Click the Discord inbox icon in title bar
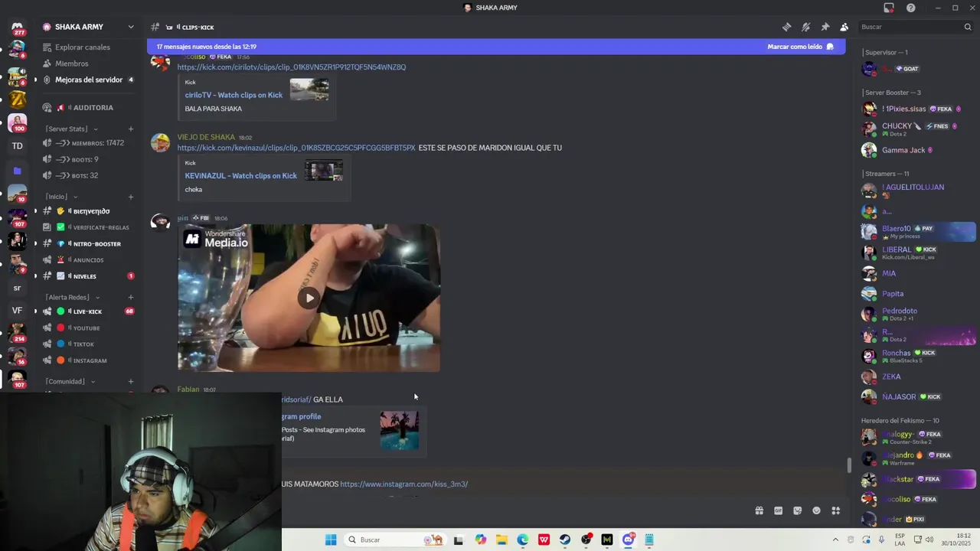This screenshot has height=551, width=980. 889,8
